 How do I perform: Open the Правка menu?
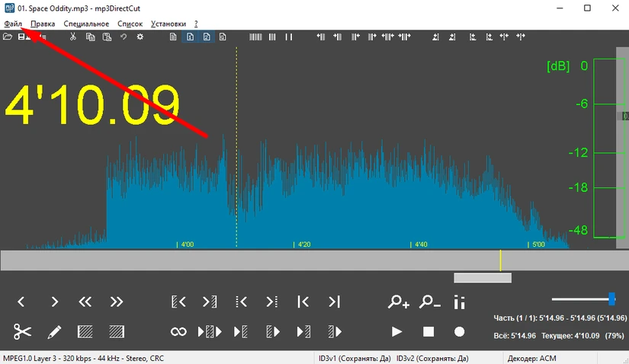point(43,24)
